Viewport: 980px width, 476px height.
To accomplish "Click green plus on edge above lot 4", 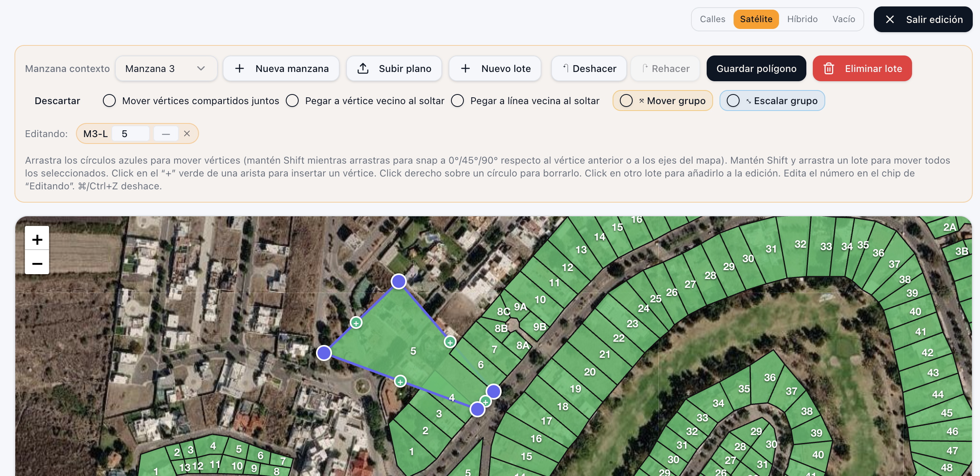I will 400,381.
